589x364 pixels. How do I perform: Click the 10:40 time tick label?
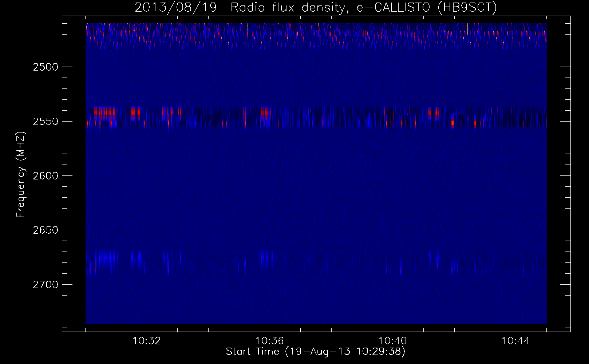pos(393,341)
